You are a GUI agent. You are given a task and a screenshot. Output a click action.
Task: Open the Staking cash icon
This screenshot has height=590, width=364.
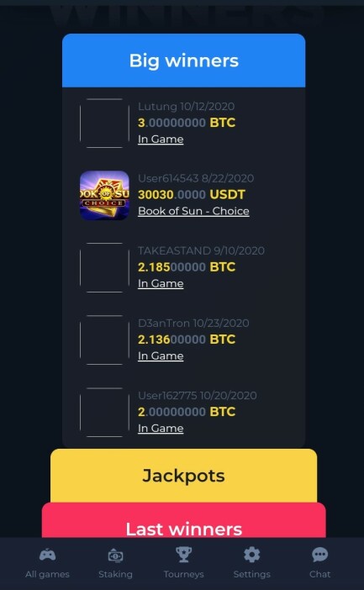(115, 556)
